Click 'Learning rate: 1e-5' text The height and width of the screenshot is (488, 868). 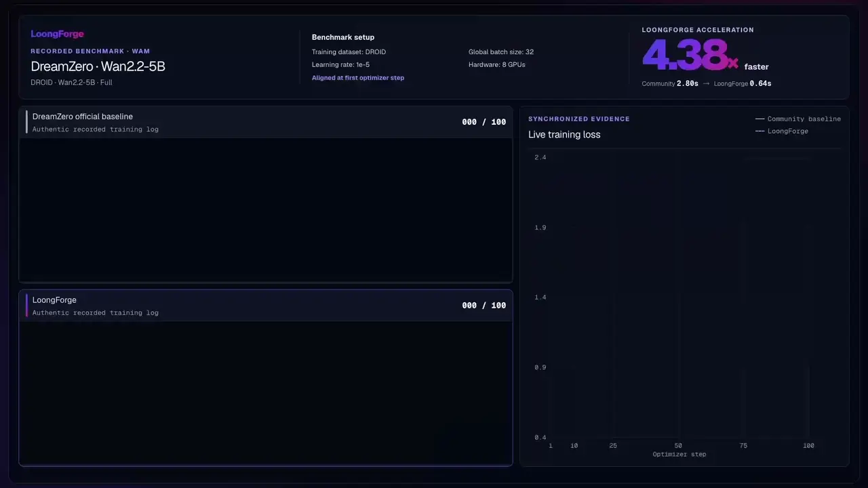click(x=340, y=65)
